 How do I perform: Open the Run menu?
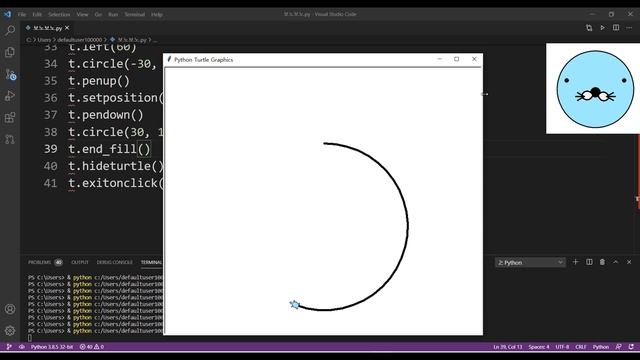[x=113, y=14]
